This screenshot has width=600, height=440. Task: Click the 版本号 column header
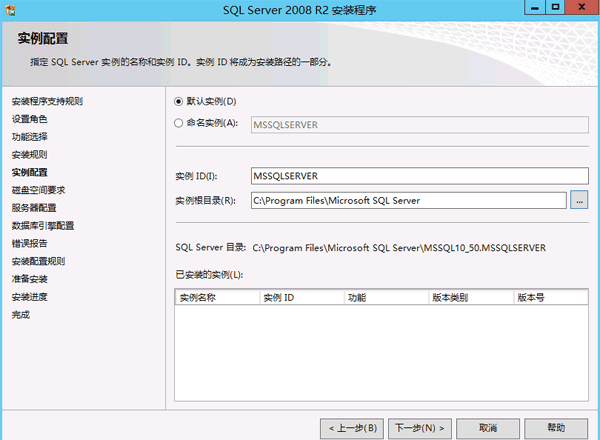coord(550,297)
